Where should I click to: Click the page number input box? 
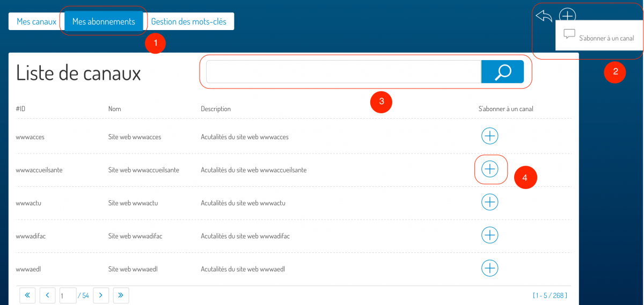[x=68, y=295]
